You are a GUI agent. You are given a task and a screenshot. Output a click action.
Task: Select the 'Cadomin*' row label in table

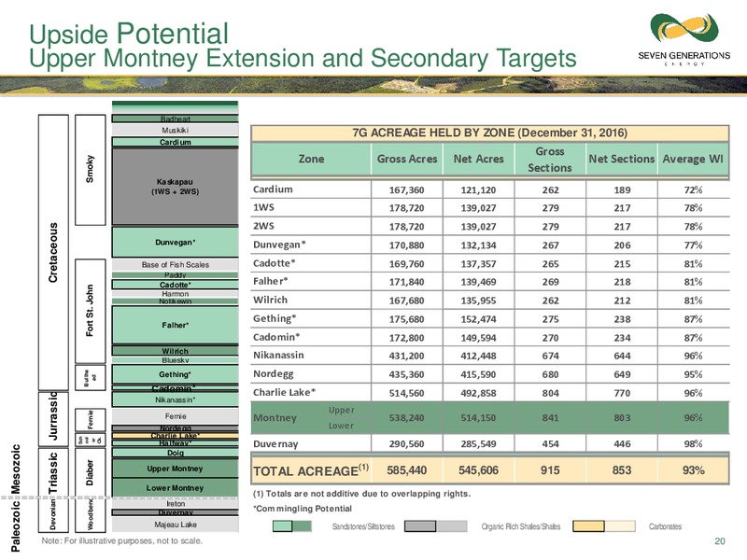pyautogui.click(x=276, y=337)
